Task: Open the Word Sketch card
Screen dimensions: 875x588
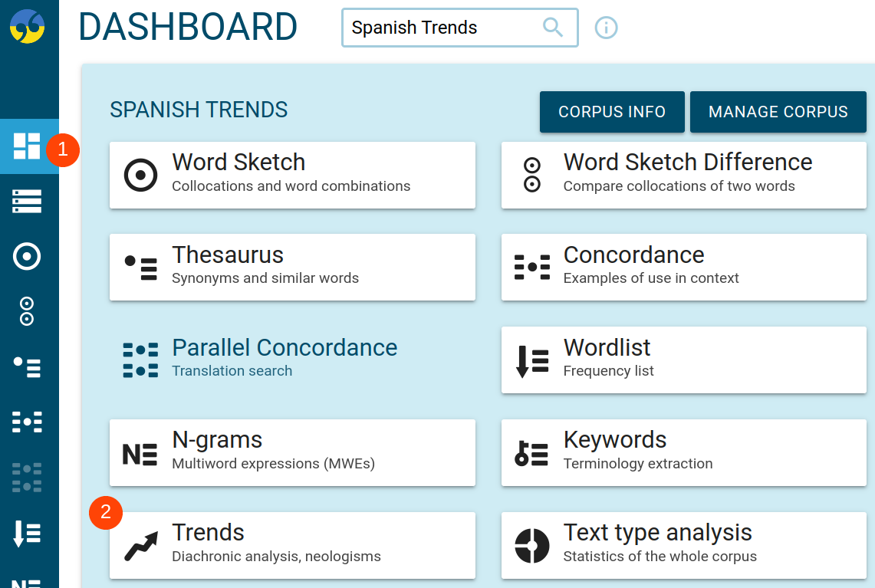Action: 292,175
